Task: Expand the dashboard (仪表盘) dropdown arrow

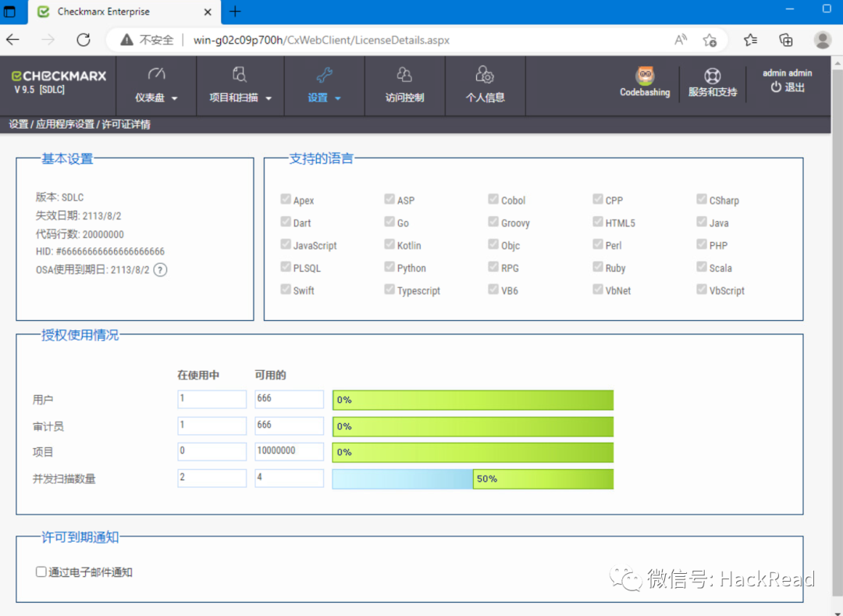Action: coord(174,98)
